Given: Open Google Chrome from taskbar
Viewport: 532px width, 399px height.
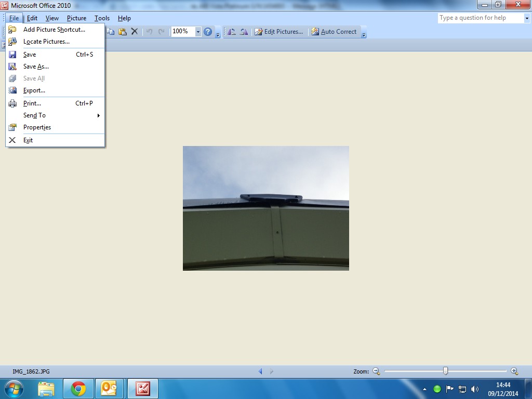Looking at the screenshot, I should (x=78, y=389).
